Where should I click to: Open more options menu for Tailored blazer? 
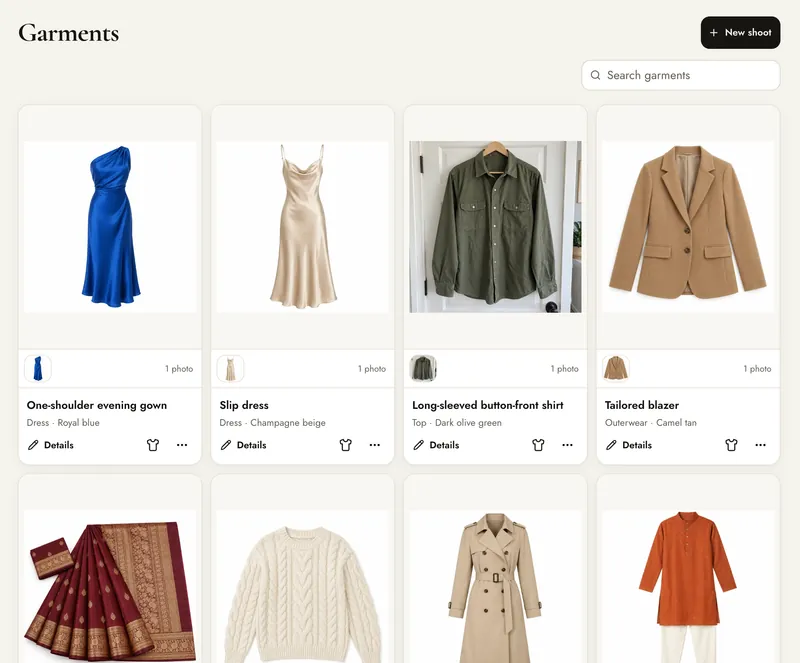click(x=761, y=445)
